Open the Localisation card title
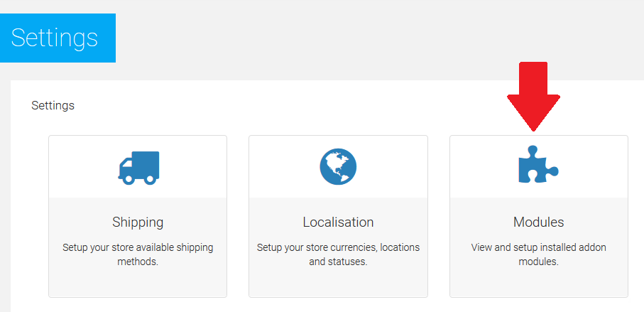 [x=338, y=222]
